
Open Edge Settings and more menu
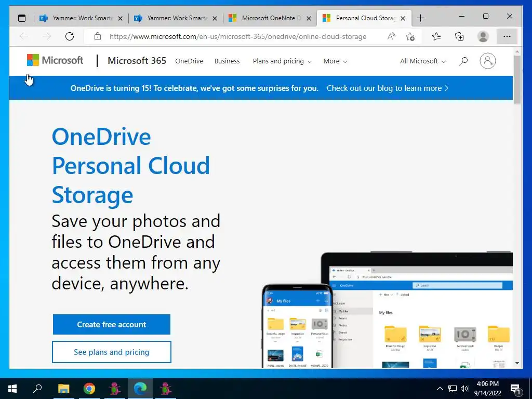(507, 36)
